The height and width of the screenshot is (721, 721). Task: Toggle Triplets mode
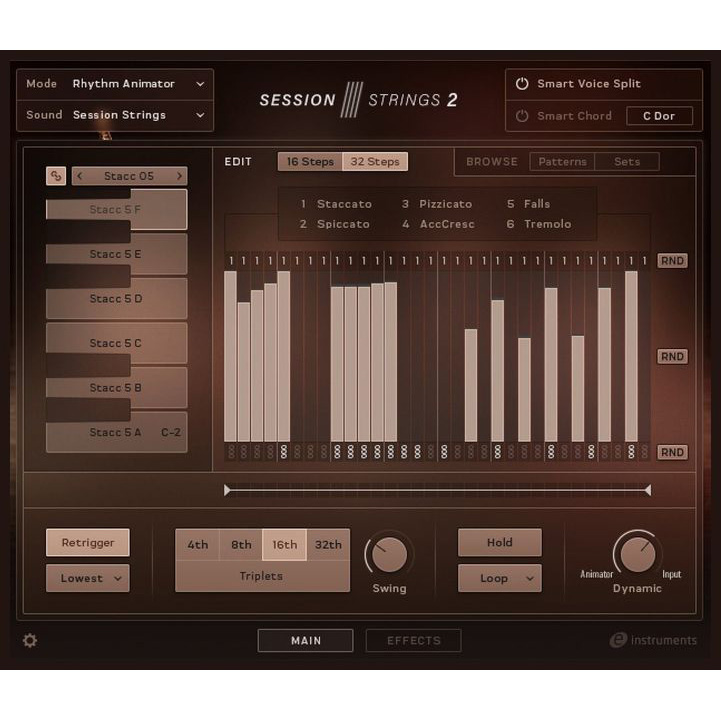(262, 576)
